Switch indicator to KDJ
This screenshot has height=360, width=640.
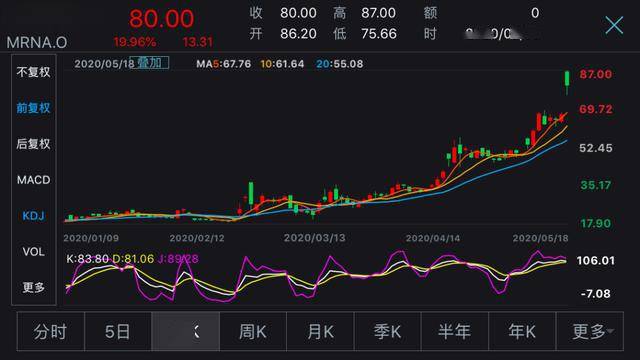pos(33,216)
